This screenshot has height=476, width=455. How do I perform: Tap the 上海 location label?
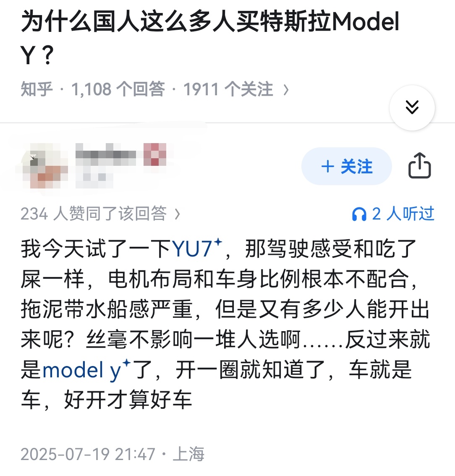pos(188,454)
